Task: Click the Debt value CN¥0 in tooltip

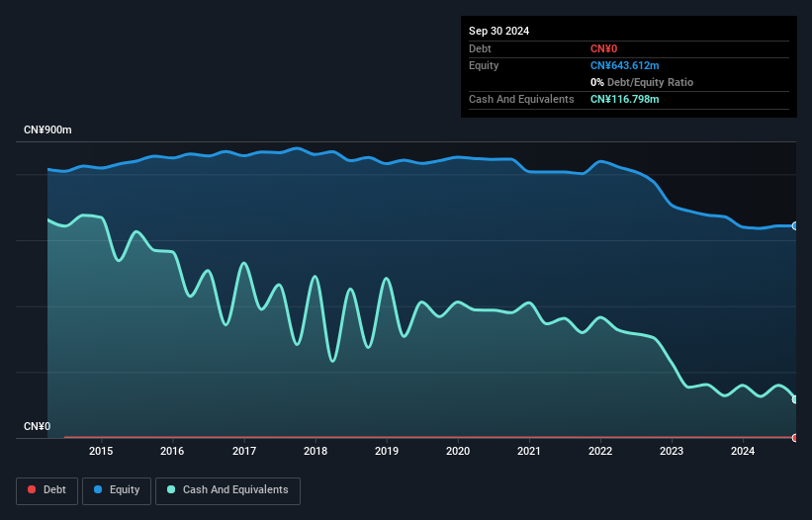Action: (604, 48)
